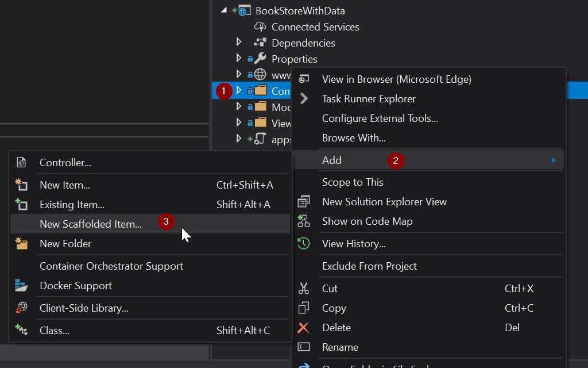The width and height of the screenshot is (588, 368).
Task: Click the Docker Support whale icon
Action: [21, 286]
